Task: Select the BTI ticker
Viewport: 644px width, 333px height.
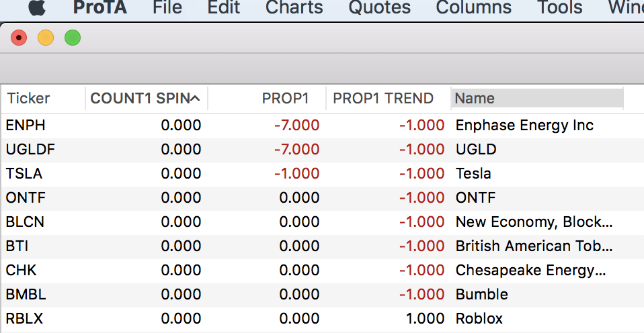Action: click(17, 246)
